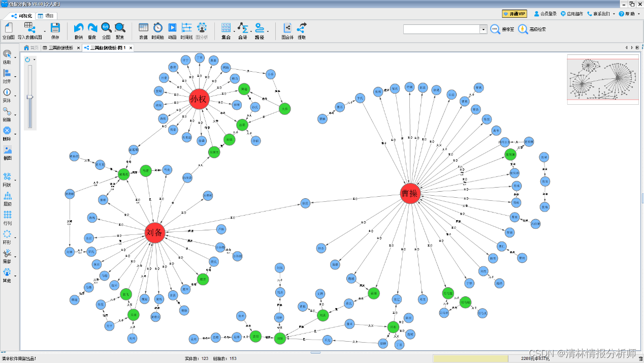644x363 pixels.
Task: Click the vertical zoom slider handle
Action: point(29,97)
